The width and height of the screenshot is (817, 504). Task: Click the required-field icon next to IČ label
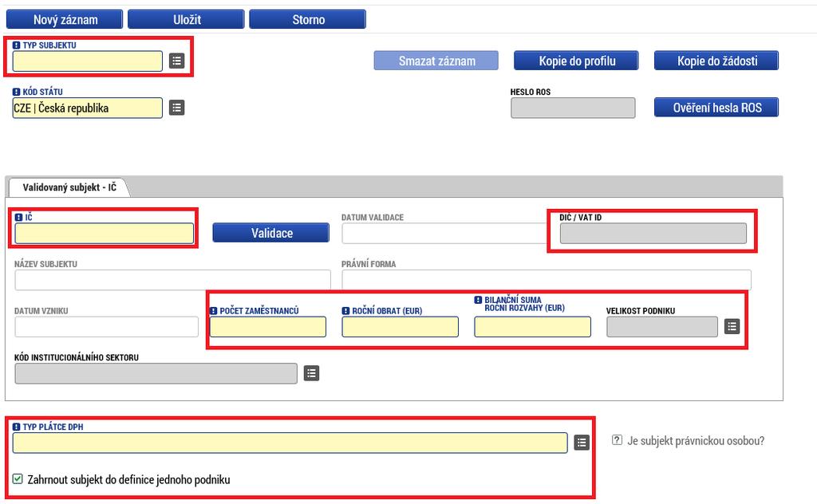coord(19,217)
